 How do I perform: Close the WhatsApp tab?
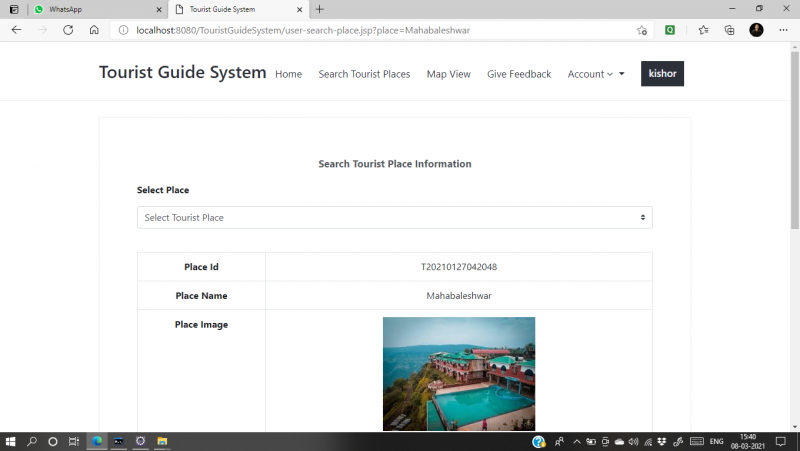point(159,9)
